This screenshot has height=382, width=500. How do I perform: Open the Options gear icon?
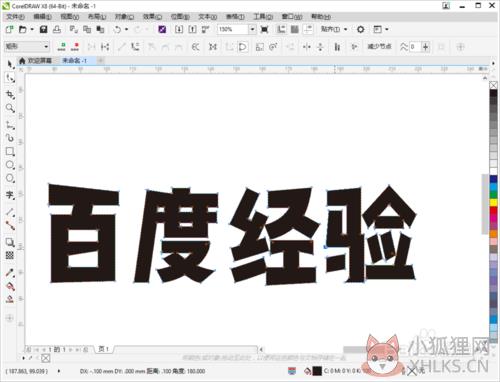tap(360, 30)
